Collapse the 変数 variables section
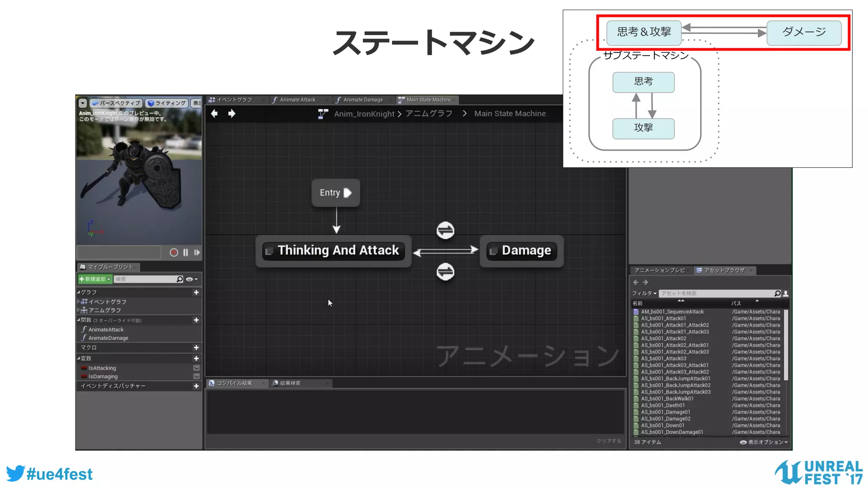This screenshot has height=488, width=868. pyautogui.click(x=79, y=358)
